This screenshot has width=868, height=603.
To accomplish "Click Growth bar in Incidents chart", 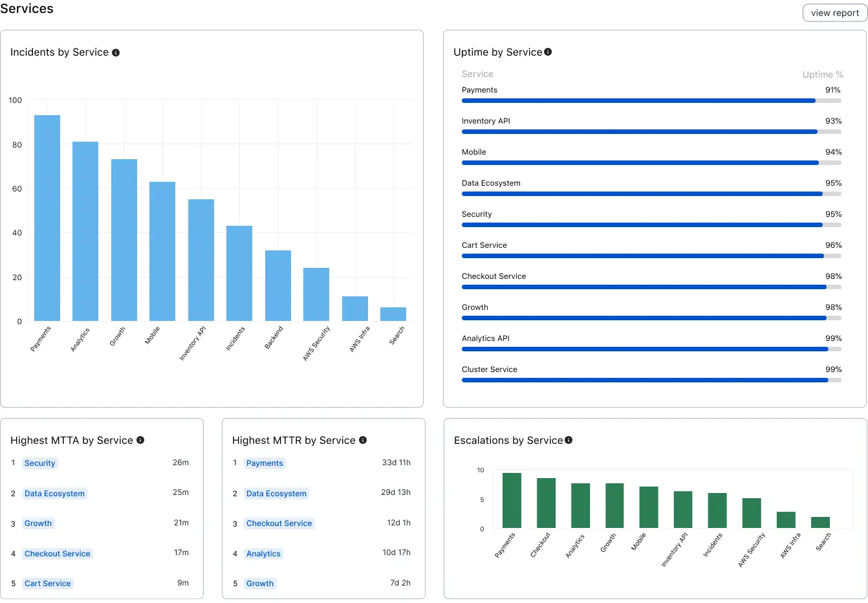I will [x=124, y=240].
